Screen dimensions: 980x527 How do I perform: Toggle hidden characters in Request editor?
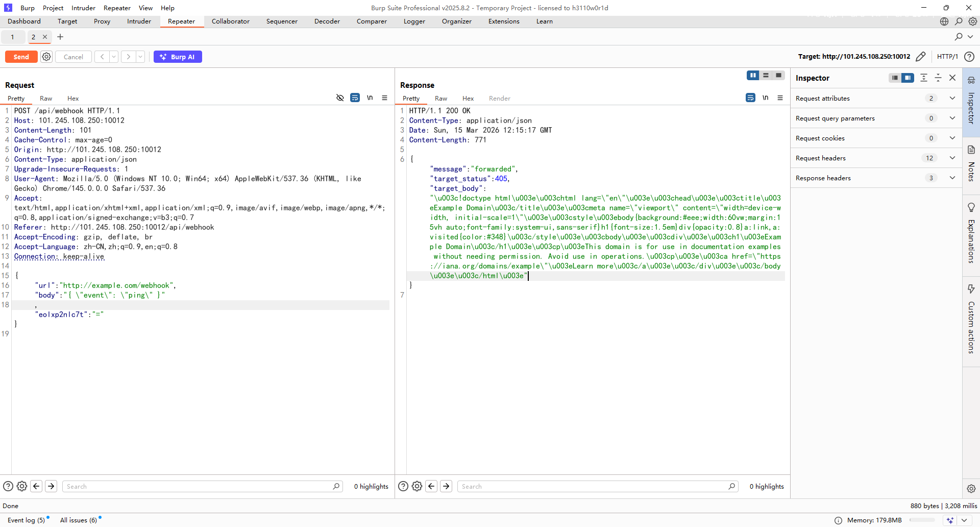[340, 98]
